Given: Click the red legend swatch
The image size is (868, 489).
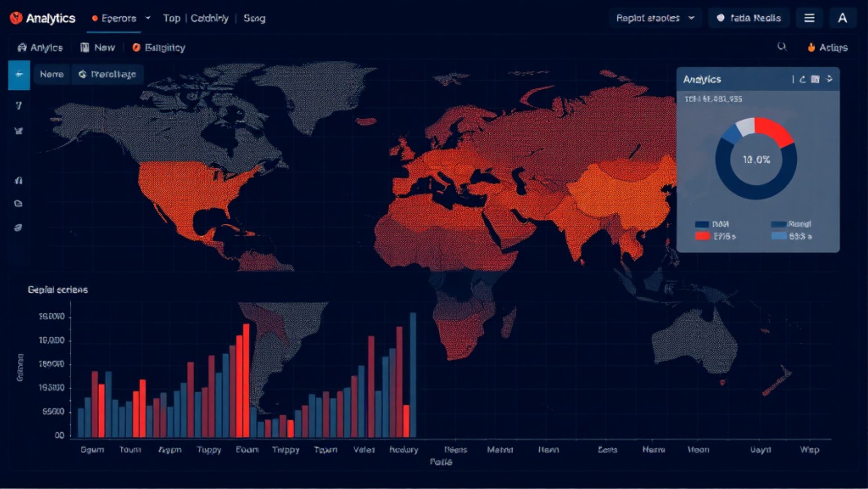Looking at the screenshot, I should tap(702, 236).
